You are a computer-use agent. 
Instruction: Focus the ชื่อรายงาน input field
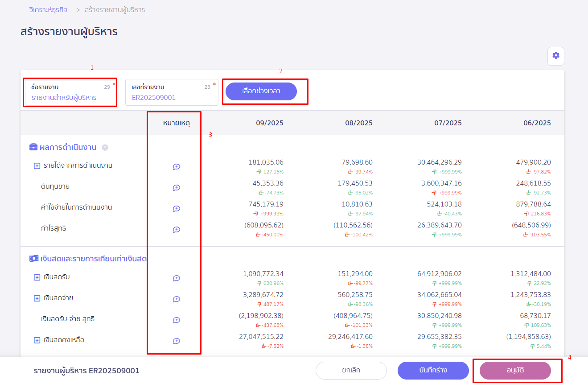70,97
